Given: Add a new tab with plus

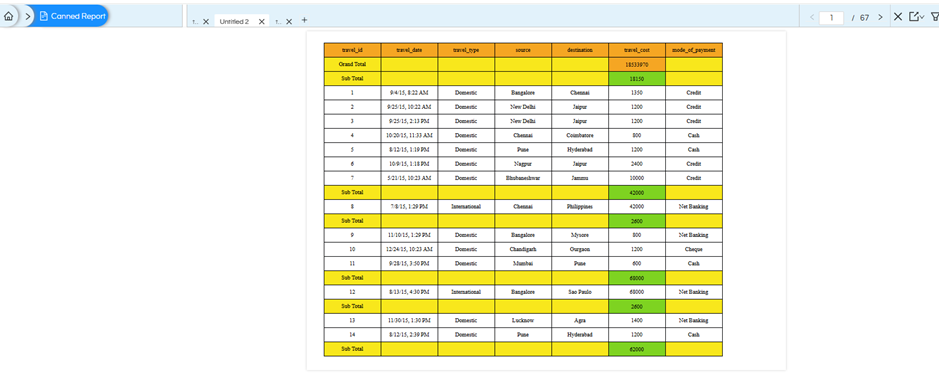Looking at the screenshot, I should click(x=304, y=20).
